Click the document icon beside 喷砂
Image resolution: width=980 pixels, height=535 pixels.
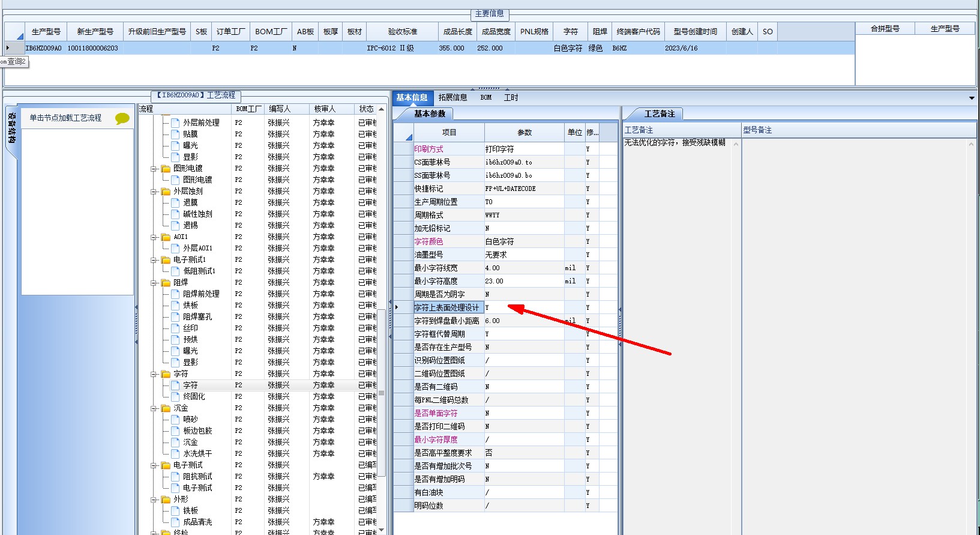click(x=176, y=419)
